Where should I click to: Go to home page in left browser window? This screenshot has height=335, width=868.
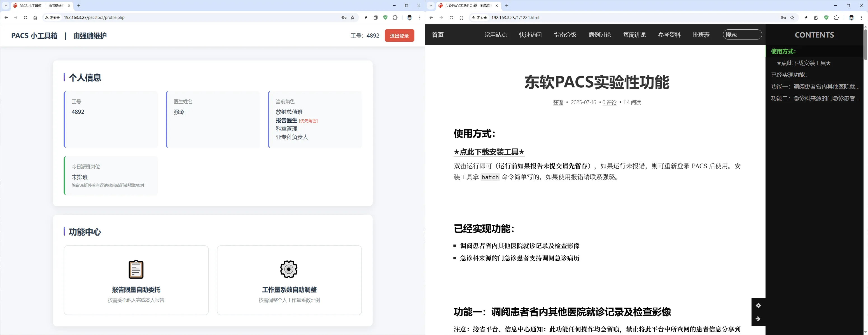coord(35,18)
